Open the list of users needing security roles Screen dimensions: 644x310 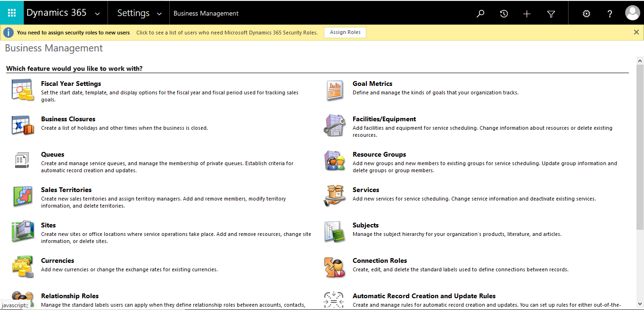[x=227, y=33]
